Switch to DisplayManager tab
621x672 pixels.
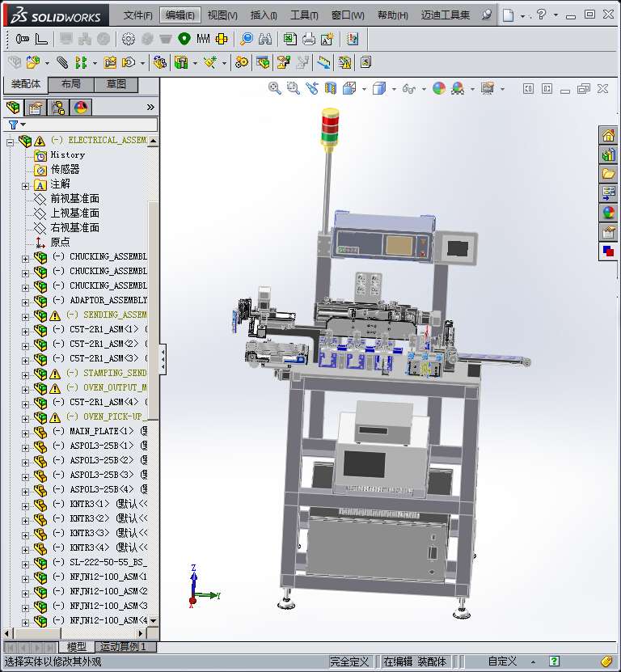(x=81, y=107)
